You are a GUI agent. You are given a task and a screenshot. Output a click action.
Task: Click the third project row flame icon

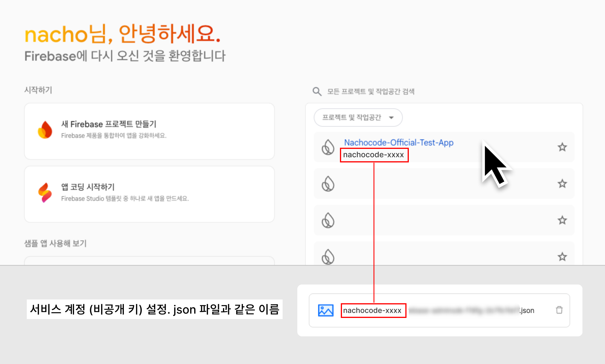pyautogui.click(x=328, y=220)
